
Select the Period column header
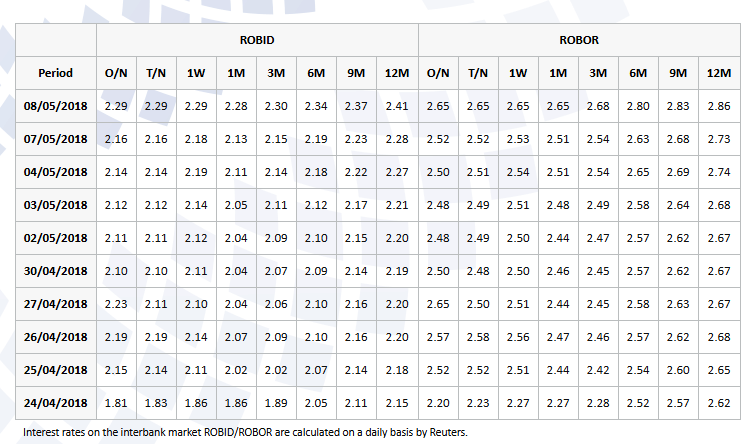pyautogui.click(x=55, y=73)
